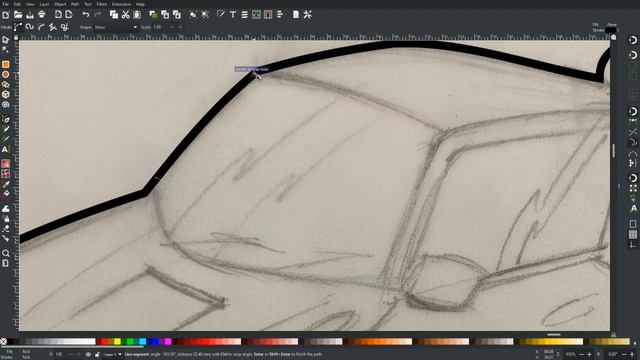This screenshot has width=640, height=360.
Task: Select the Node edit tool
Action: [5, 50]
